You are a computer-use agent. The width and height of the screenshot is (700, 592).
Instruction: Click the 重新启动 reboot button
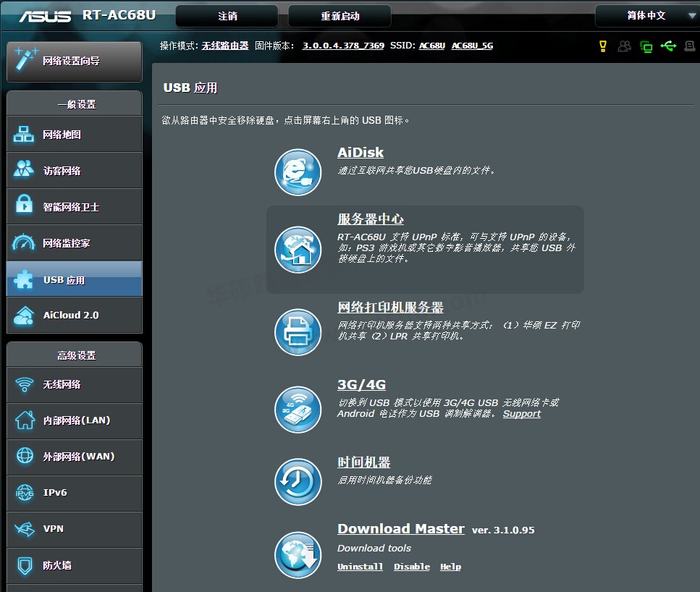tap(340, 16)
